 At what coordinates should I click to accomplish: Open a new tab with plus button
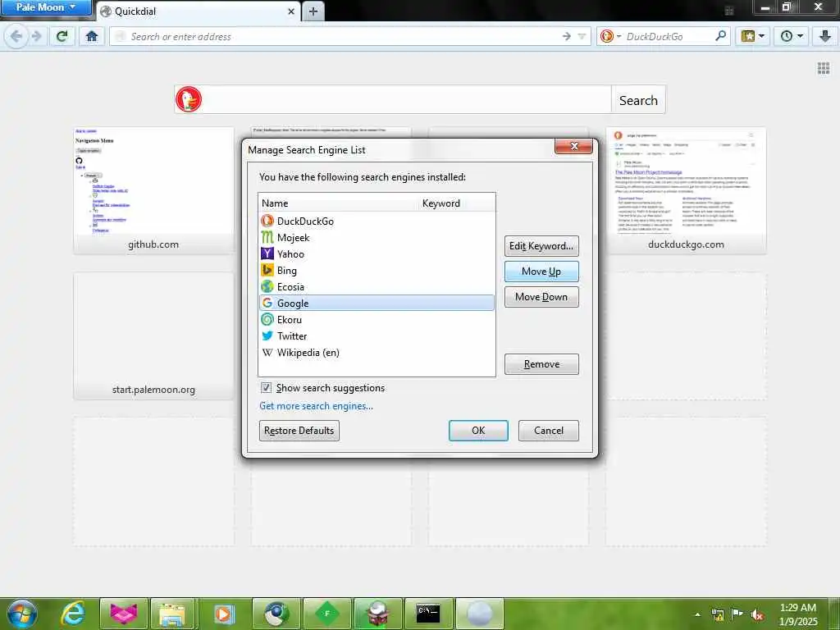tap(313, 11)
